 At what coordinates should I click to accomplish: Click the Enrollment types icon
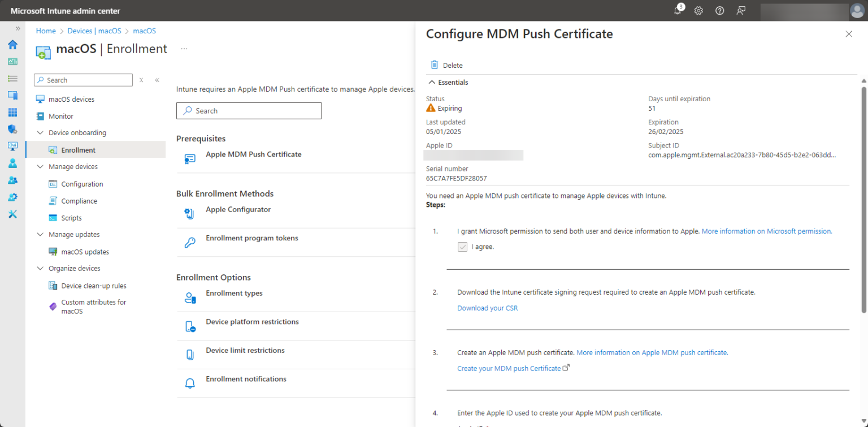click(x=190, y=298)
